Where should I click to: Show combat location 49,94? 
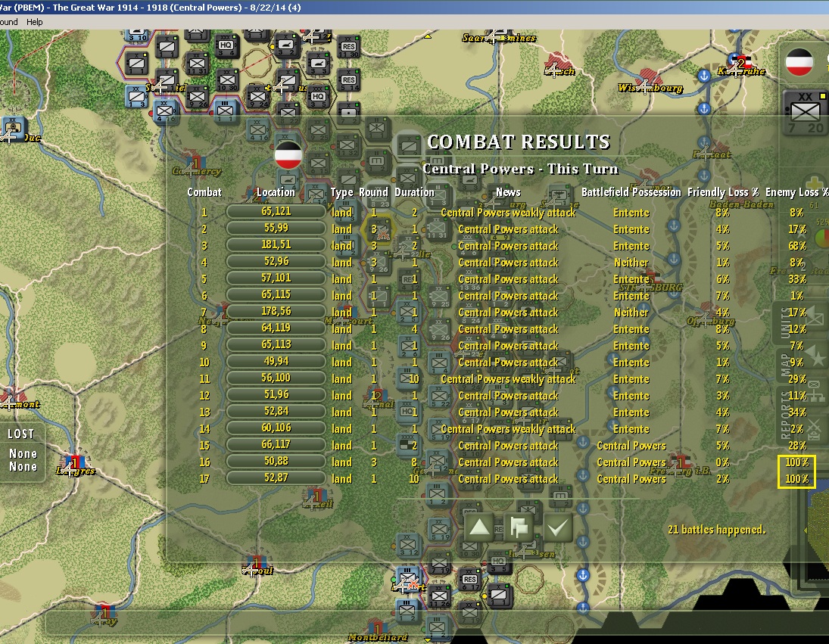(276, 362)
